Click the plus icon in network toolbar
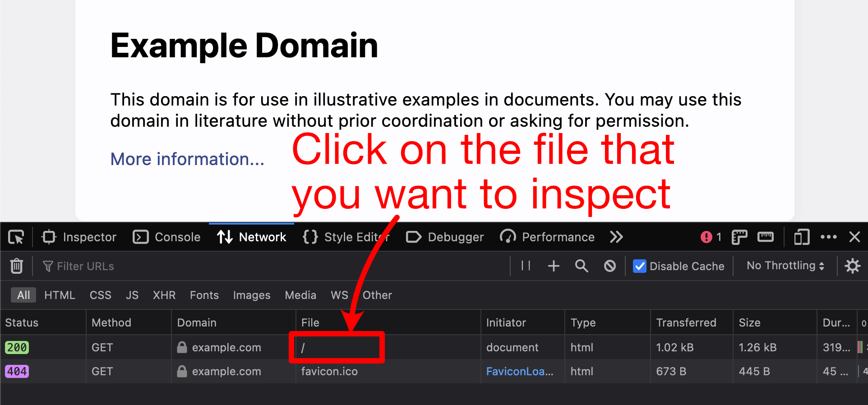 click(554, 266)
